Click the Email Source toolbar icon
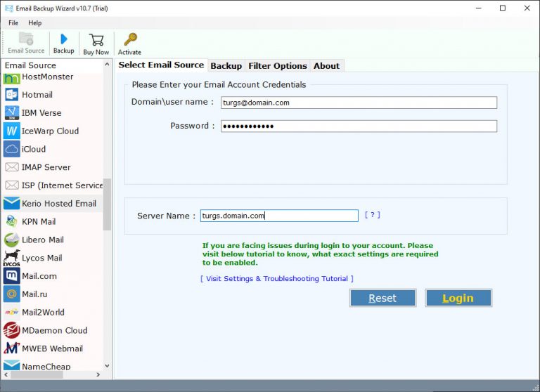Image resolution: width=540 pixels, height=392 pixels. (x=26, y=38)
